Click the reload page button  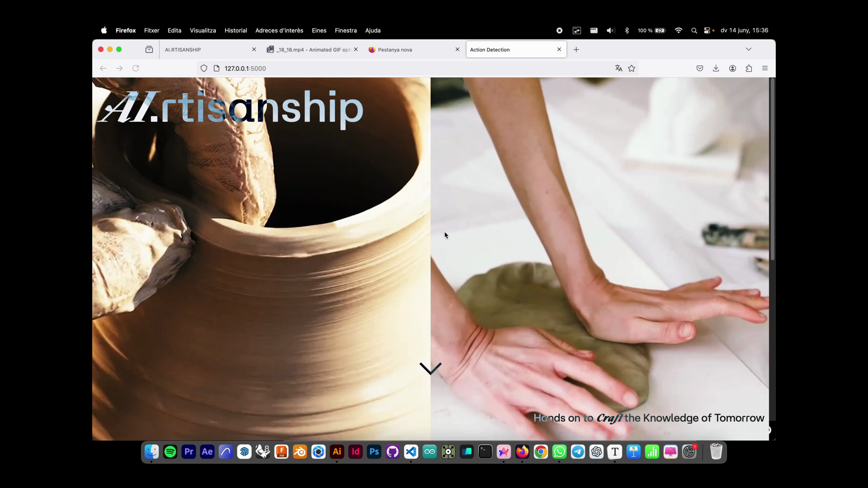pyautogui.click(x=136, y=68)
